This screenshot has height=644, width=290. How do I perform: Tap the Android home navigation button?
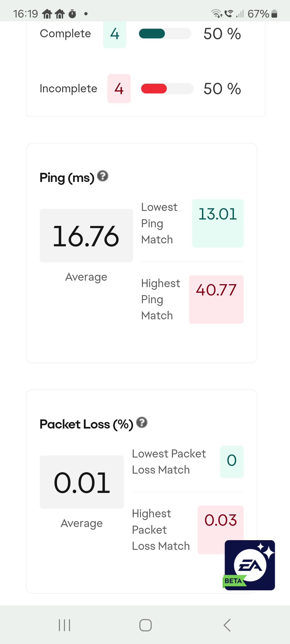[x=146, y=625]
